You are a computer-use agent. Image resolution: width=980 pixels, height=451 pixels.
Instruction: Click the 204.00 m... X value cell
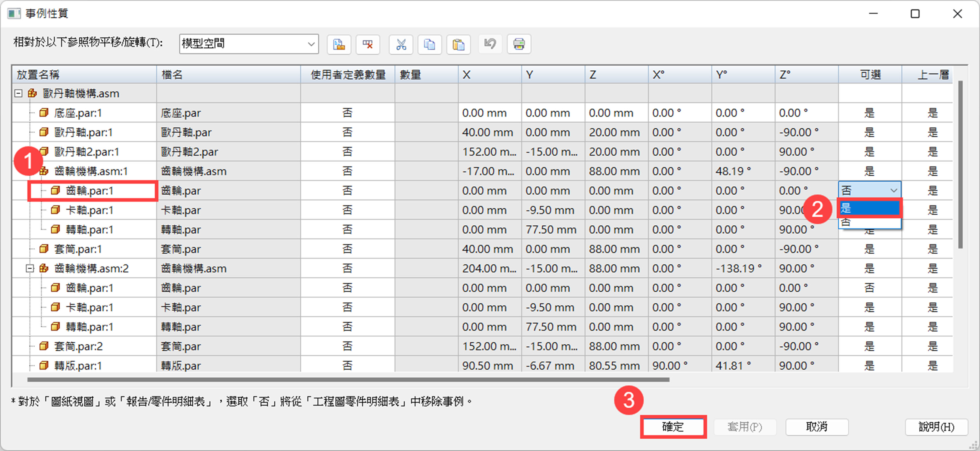[x=490, y=269]
